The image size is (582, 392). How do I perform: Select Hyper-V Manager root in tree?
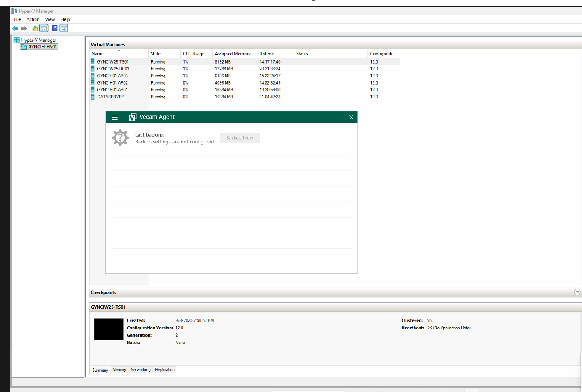pos(39,40)
